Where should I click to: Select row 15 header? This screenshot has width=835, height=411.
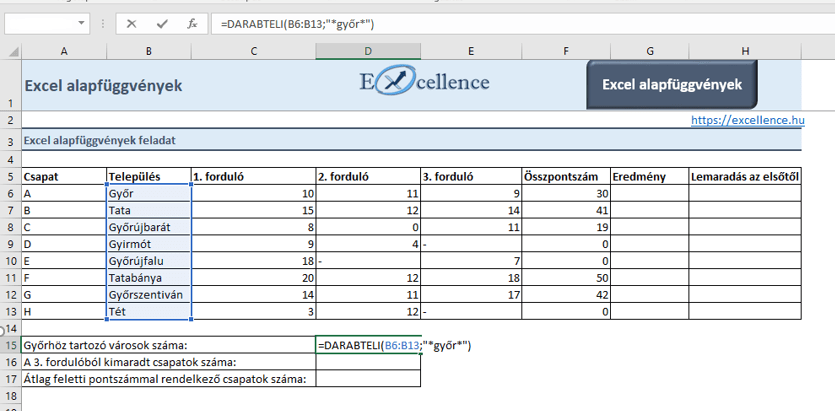point(11,345)
